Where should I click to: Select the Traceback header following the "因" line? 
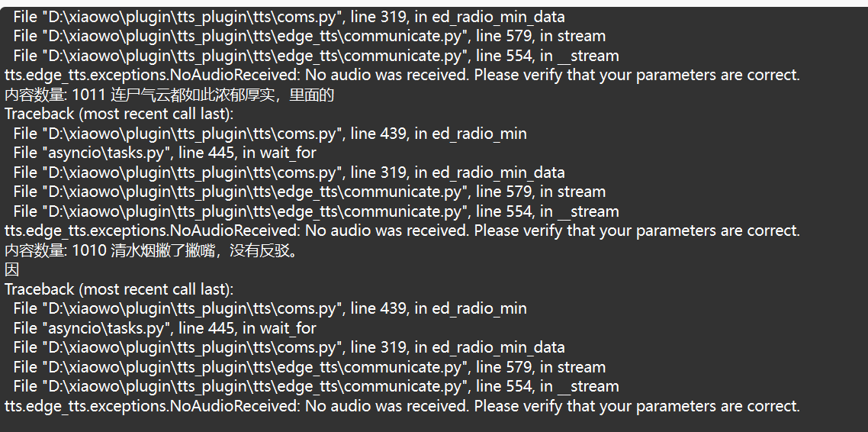click(x=119, y=289)
